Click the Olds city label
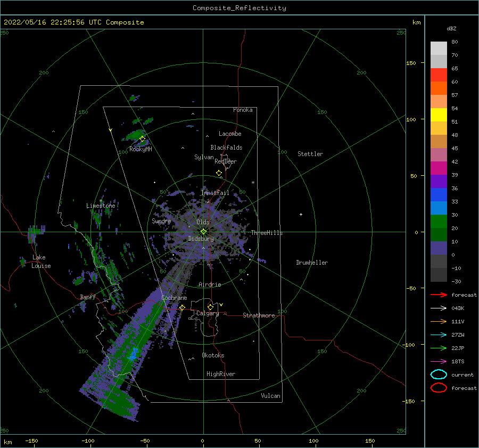479x448 pixels. (x=203, y=222)
